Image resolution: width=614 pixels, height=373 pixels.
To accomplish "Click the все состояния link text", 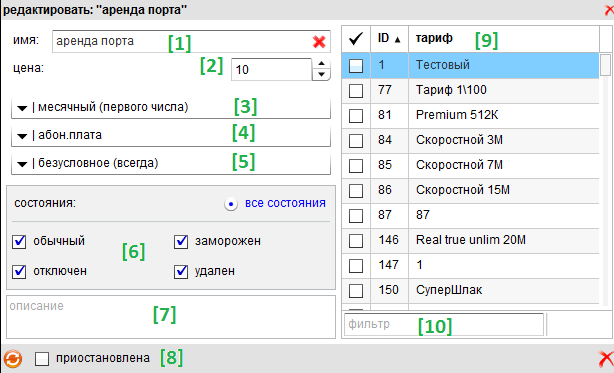I will [x=285, y=204].
